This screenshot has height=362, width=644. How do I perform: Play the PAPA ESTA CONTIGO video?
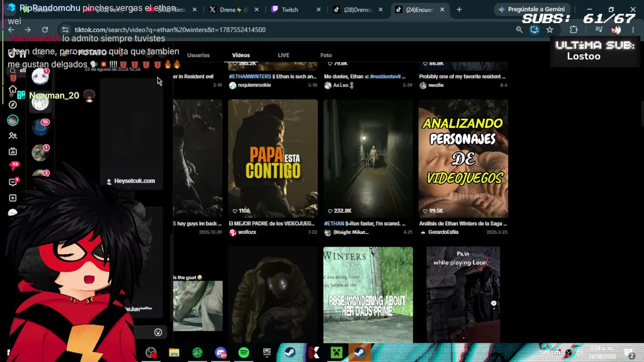pos(273,158)
